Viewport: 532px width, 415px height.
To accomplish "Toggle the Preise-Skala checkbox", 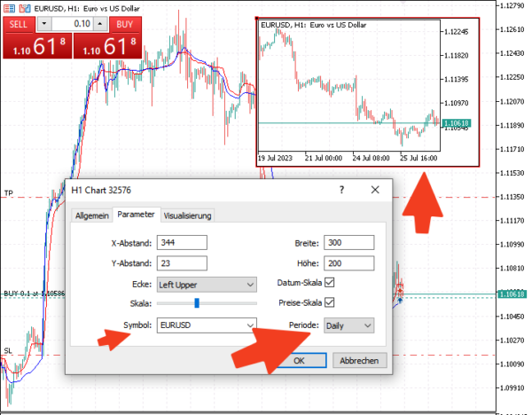I will pyautogui.click(x=330, y=302).
